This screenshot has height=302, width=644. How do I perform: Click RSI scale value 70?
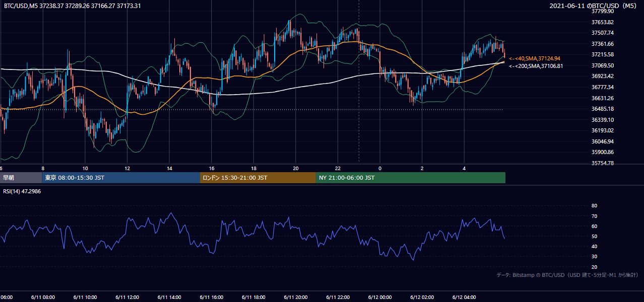pos(594,216)
